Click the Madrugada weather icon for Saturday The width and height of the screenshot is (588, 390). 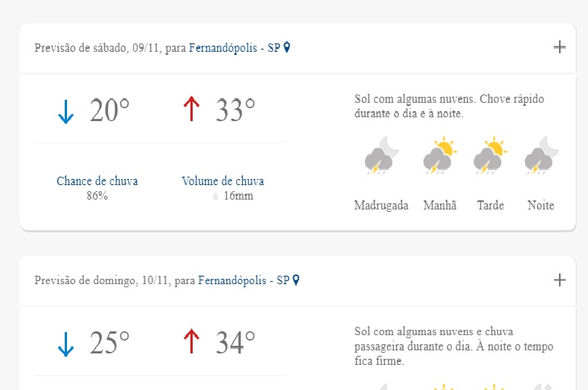coord(381,158)
